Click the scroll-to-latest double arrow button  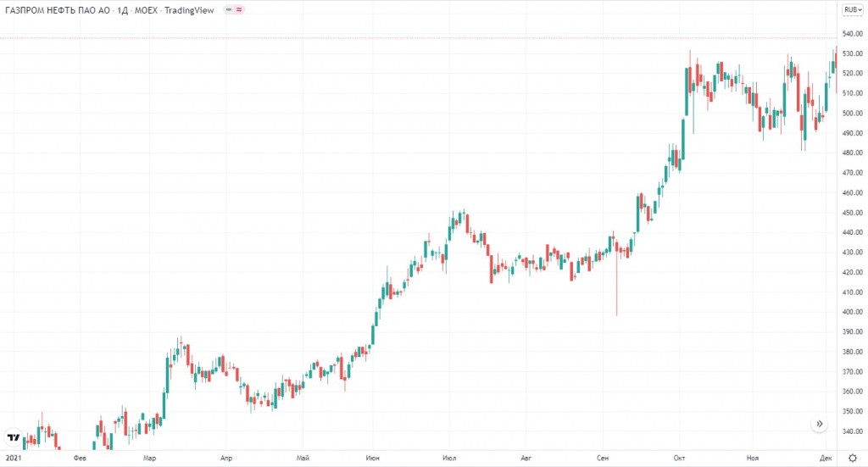pos(819,424)
